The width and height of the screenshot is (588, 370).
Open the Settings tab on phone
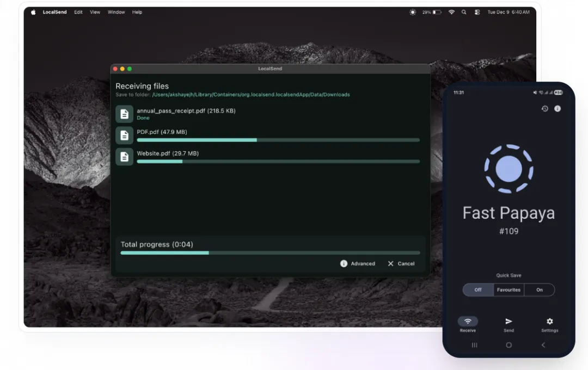(x=550, y=325)
